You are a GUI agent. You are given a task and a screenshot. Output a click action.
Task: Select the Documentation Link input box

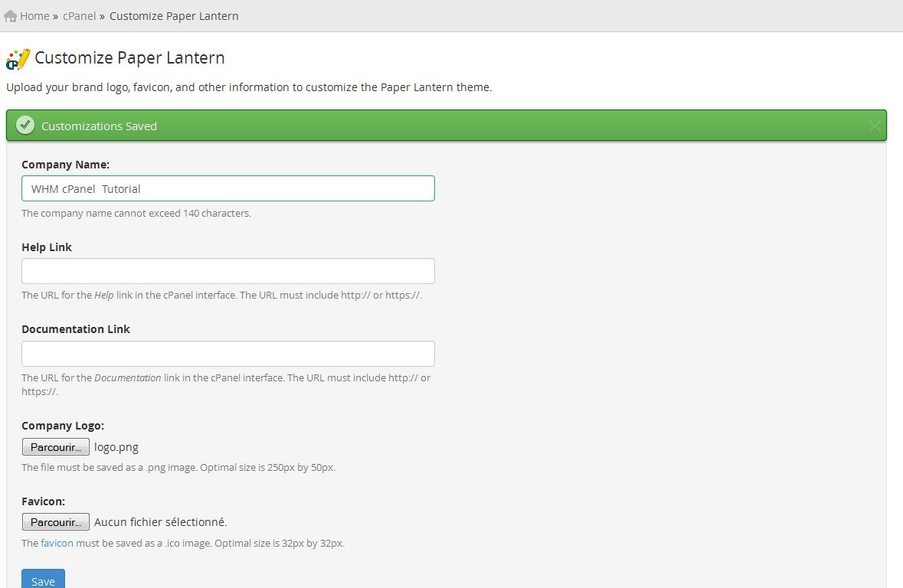tap(228, 354)
